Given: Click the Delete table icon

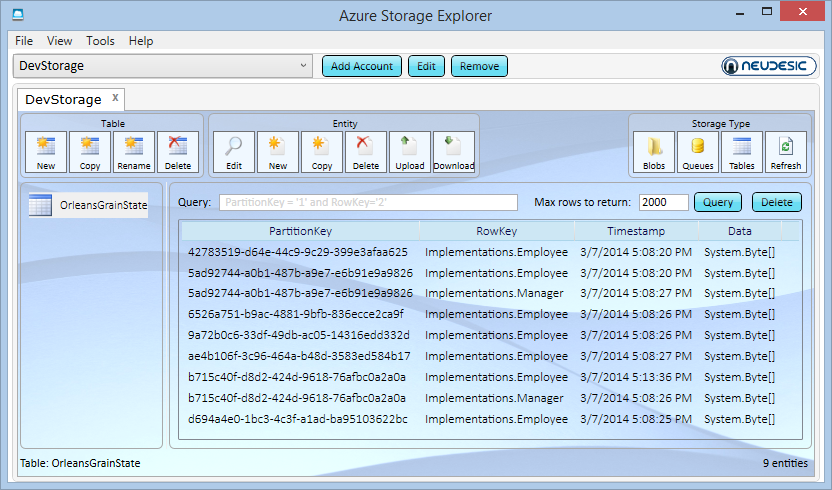Looking at the screenshot, I should 178,152.
